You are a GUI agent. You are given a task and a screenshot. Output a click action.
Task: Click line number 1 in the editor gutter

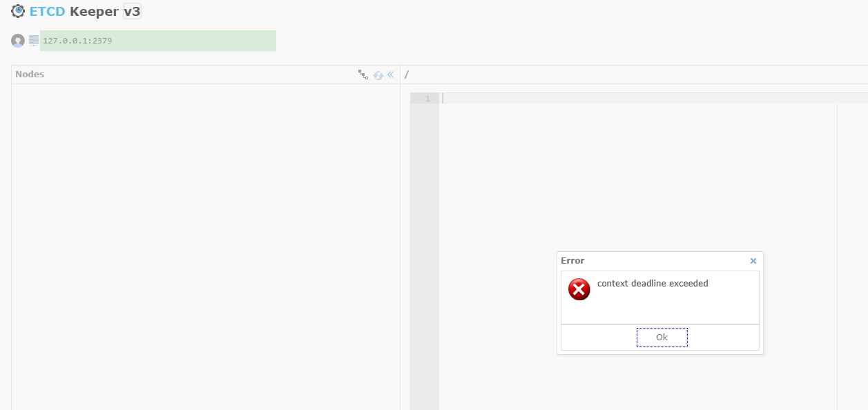click(x=427, y=99)
